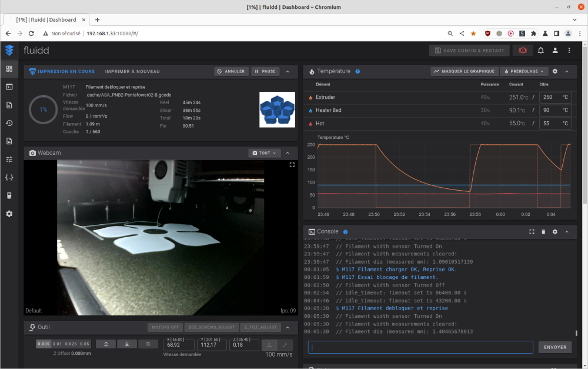Click the Extruder target temperature field
Image resolution: width=588 pixels, height=369 pixels.
551,97
